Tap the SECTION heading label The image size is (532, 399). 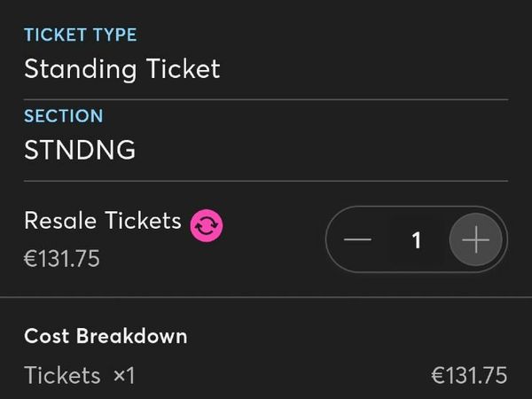click(x=64, y=116)
